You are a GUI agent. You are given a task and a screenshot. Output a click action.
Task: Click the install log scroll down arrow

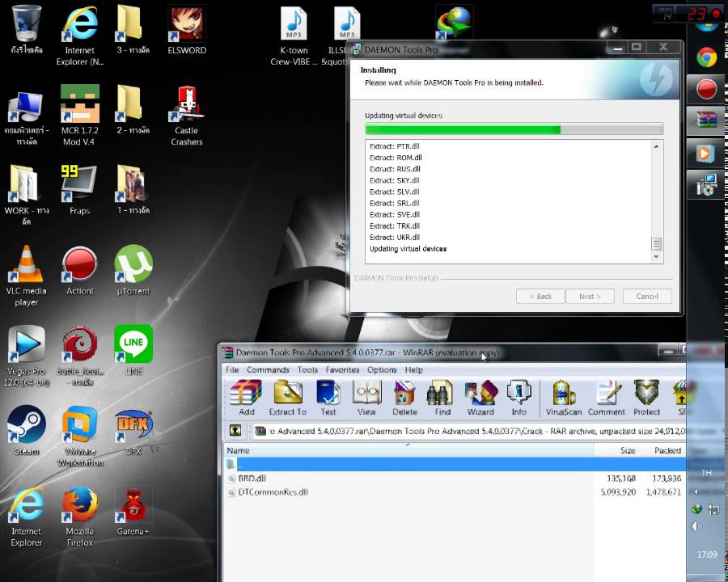(x=656, y=257)
